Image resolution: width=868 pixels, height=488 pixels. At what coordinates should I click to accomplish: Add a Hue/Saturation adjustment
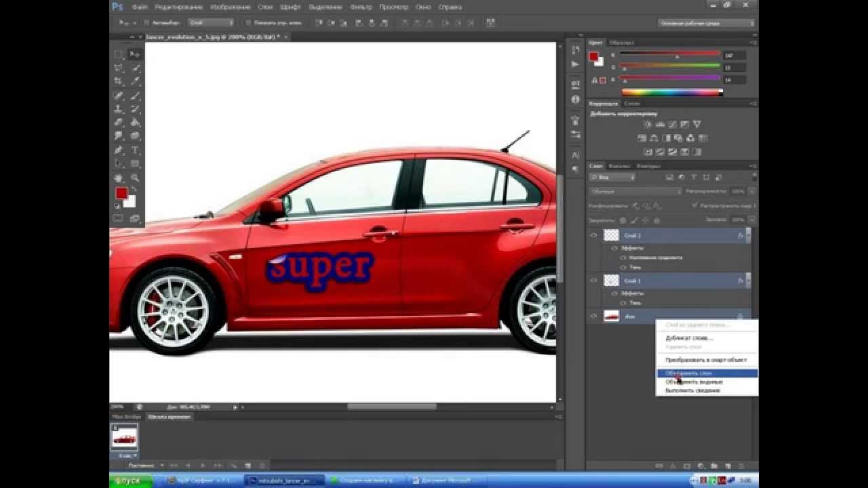(642, 138)
